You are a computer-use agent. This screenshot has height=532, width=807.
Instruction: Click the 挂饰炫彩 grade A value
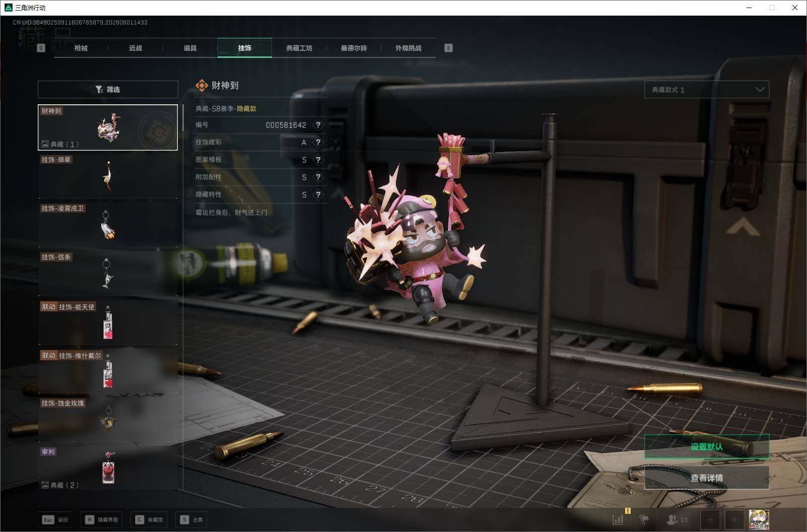[304, 143]
